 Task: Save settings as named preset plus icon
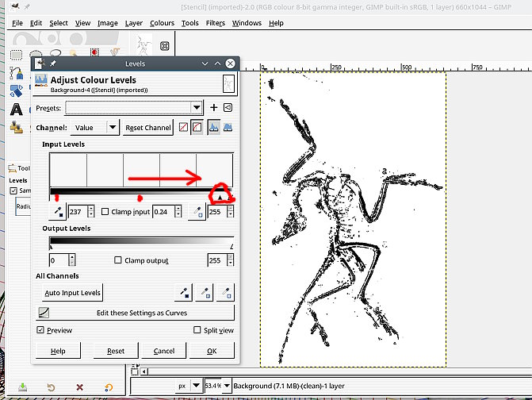213,107
